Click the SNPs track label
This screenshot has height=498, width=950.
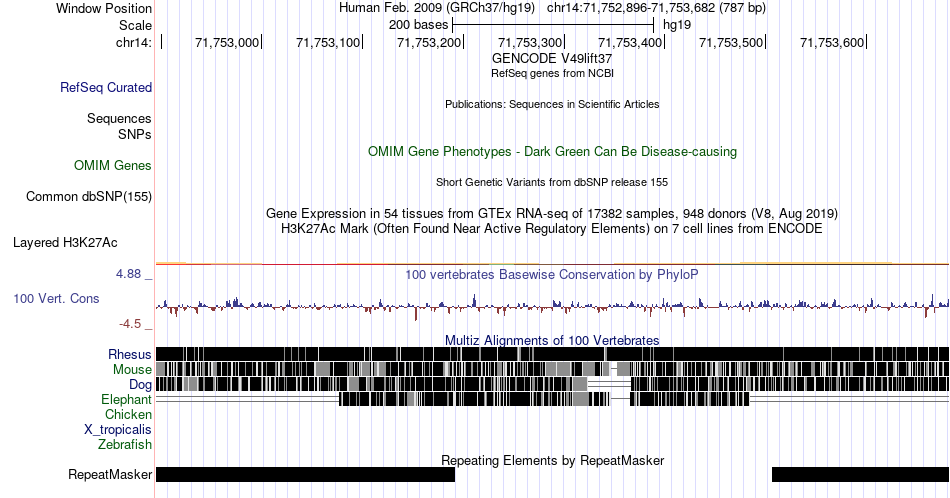tap(135, 134)
